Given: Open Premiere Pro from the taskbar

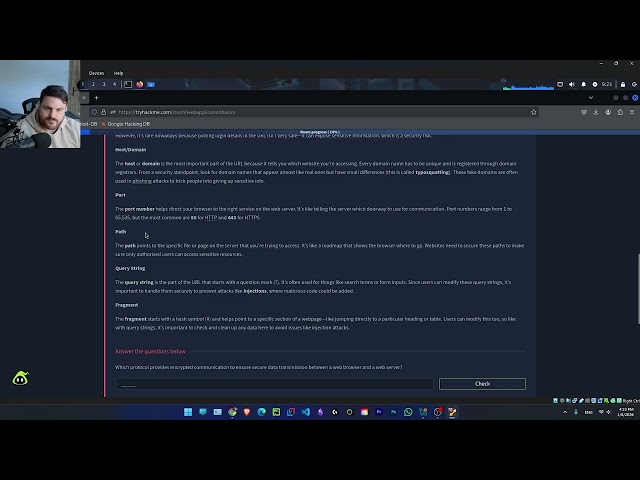Looking at the screenshot, I should tap(379, 412).
